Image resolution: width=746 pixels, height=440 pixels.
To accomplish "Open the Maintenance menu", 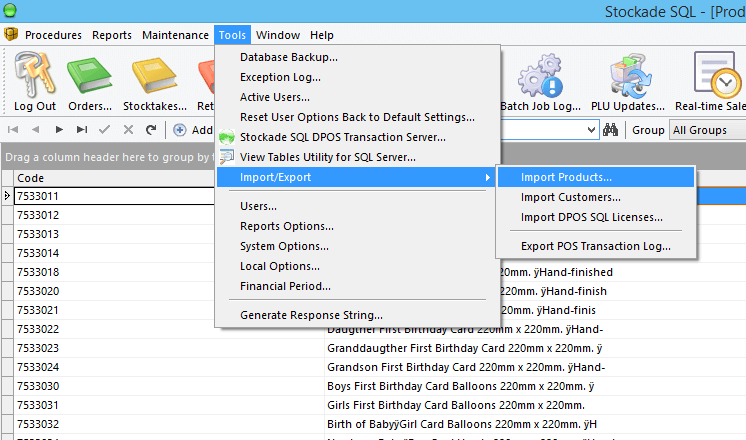I will pyautogui.click(x=175, y=35).
